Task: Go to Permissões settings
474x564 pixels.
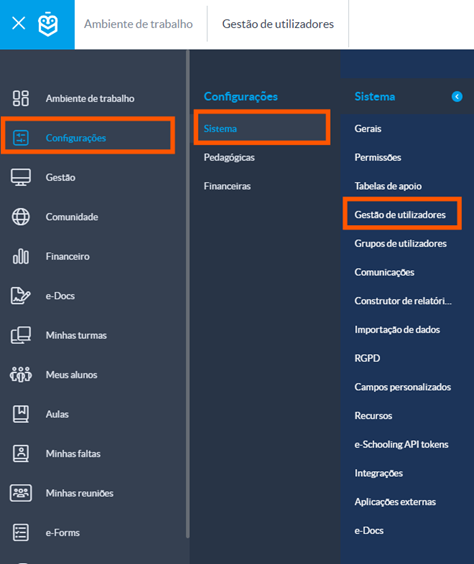Action: [x=378, y=157]
